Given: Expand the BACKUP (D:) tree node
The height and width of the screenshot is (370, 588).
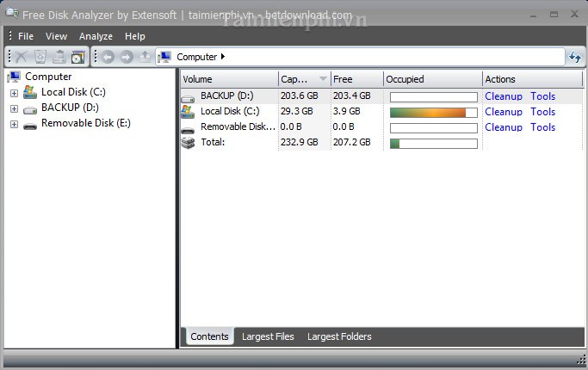Looking at the screenshot, I should [15, 108].
